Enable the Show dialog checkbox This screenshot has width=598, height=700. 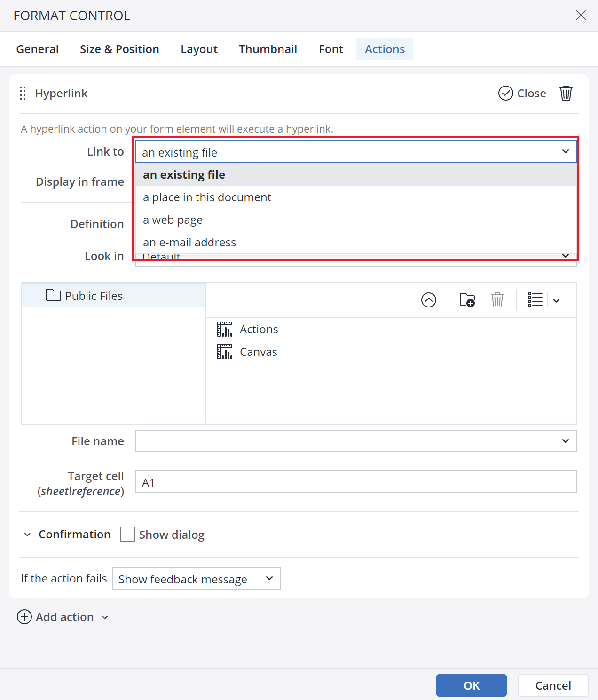tap(127, 534)
